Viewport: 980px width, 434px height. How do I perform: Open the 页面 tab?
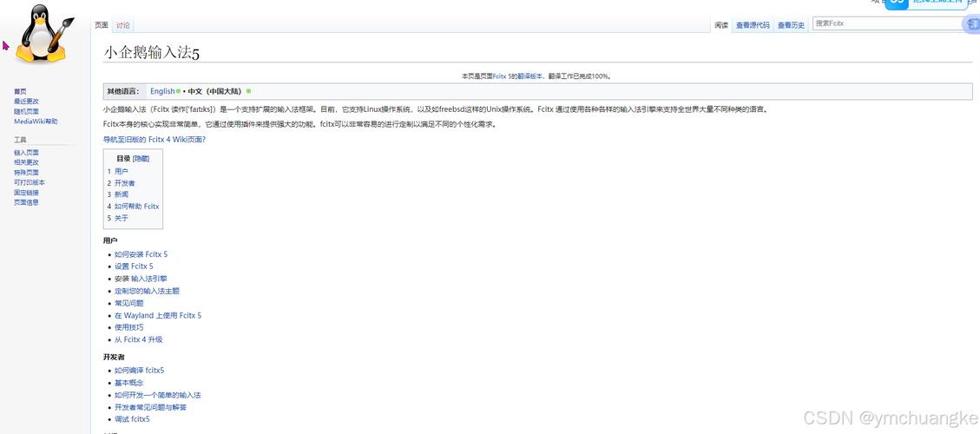point(102,25)
